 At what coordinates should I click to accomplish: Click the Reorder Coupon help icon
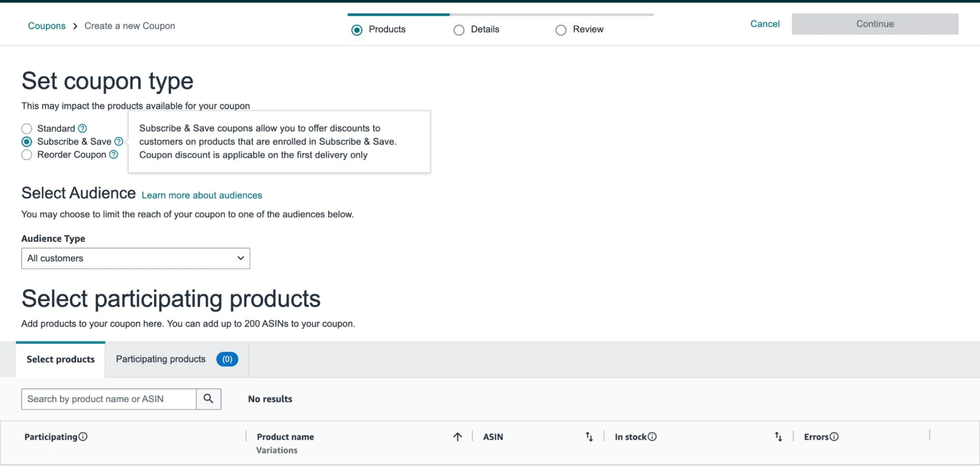(113, 155)
